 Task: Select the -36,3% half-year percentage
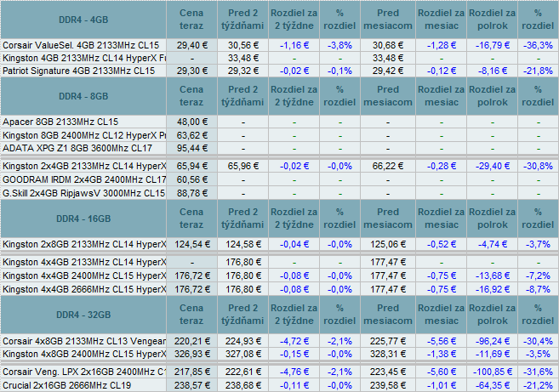point(538,45)
